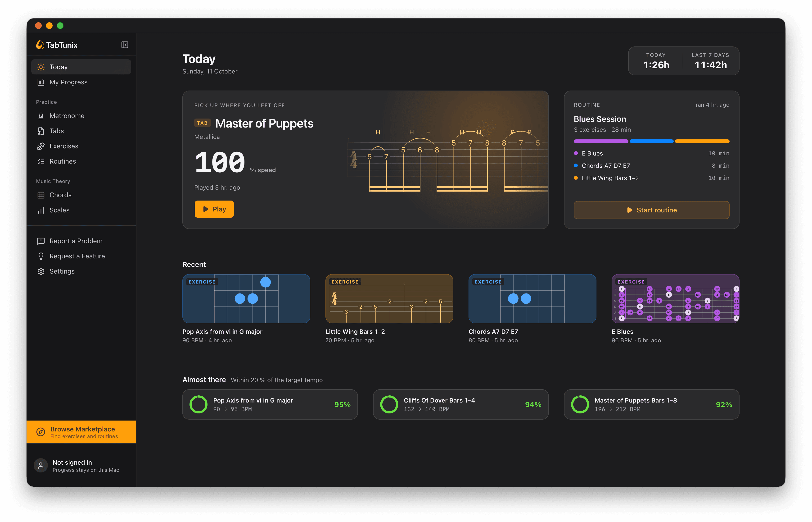Select Scales under Music Theory
The width and height of the screenshot is (812, 522).
pyautogui.click(x=81, y=210)
